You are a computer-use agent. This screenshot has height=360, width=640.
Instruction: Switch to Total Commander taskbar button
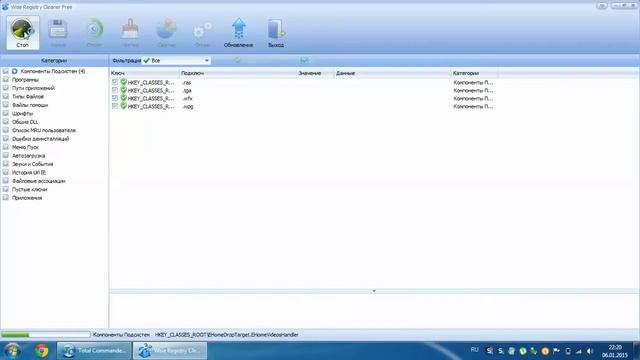pyautogui.click(x=94, y=351)
